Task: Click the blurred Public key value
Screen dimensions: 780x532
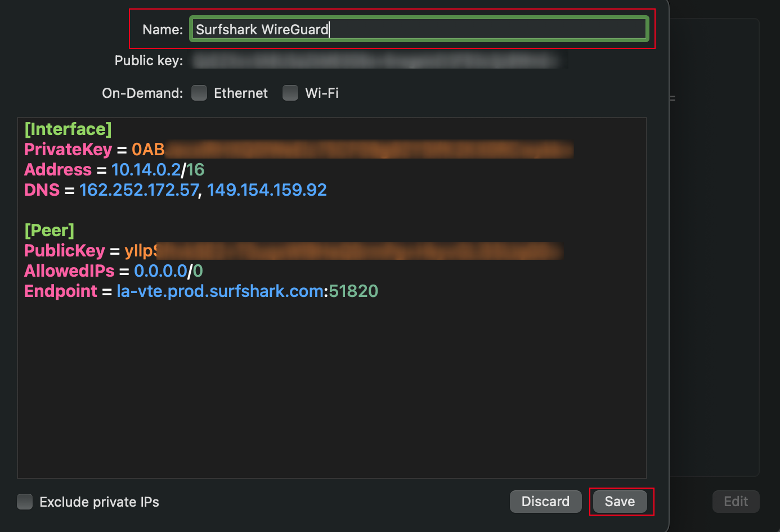Action: (x=376, y=60)
